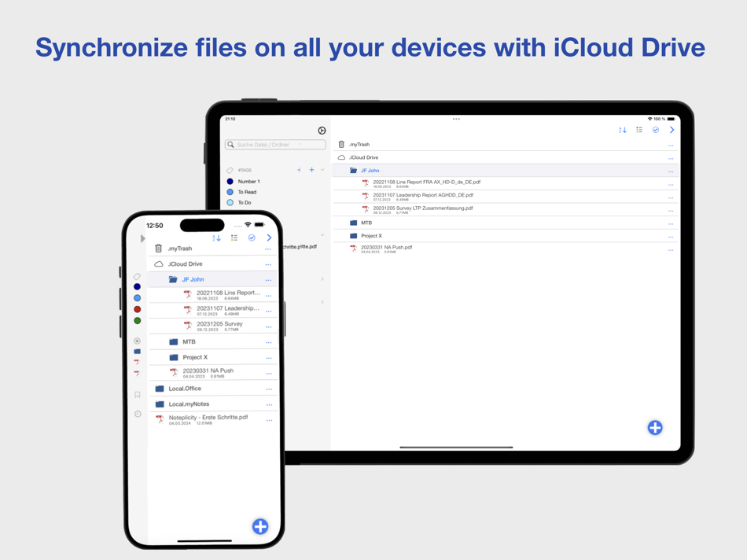The image size is (747, 560).
Task: Open Noteplicity - Erste Schritte.pdf on iPhone
Action: click(x=212, y=419)
